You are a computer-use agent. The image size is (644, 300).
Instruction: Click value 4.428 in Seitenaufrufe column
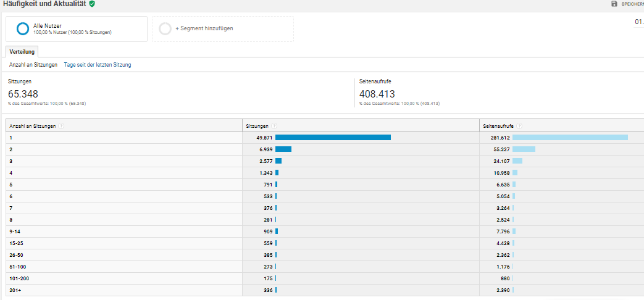(x=503, y=243)
